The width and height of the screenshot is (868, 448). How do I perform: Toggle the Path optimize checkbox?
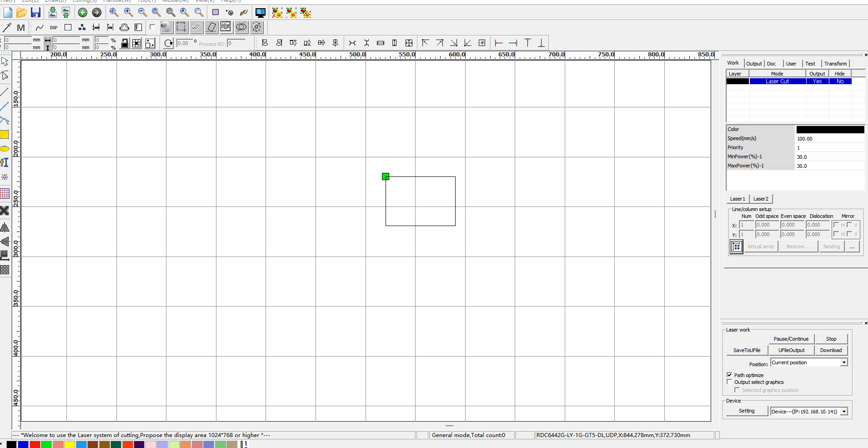(729, 375)
